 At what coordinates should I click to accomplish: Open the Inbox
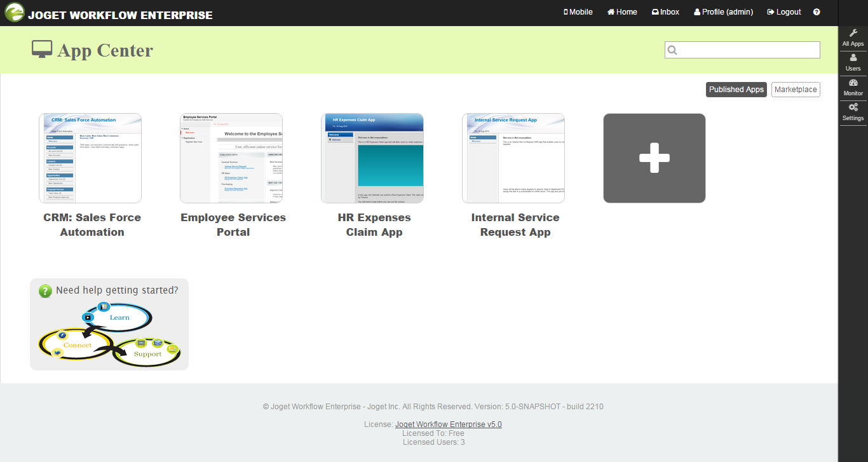click(x=665, y=12)
